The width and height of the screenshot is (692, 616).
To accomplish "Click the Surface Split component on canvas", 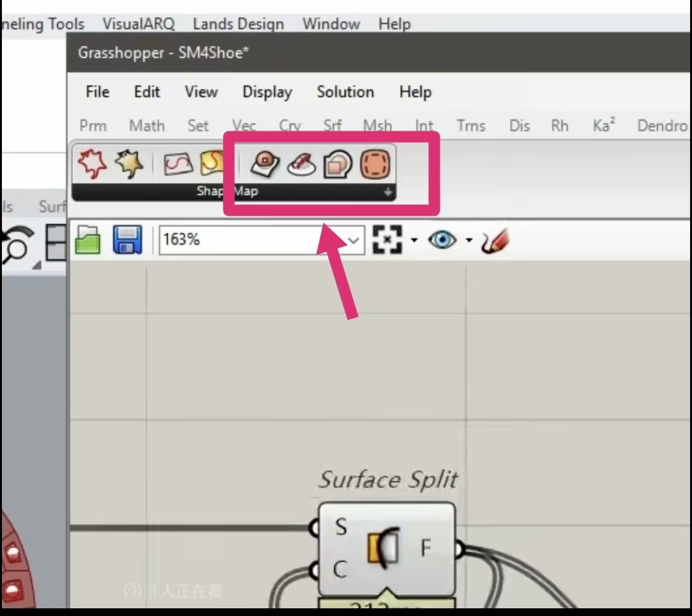I will (x=386, y=550).
